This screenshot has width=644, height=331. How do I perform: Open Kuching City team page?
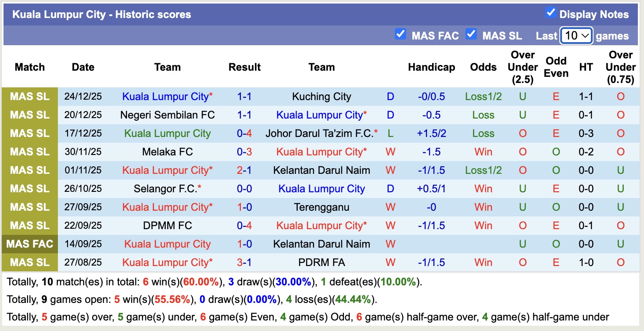point(322,96)
